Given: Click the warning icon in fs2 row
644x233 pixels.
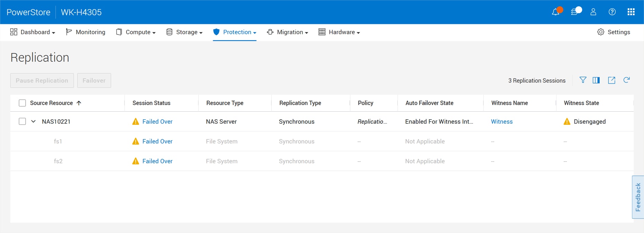Looking at the screenshot, I should pyautogui.click(x=136, y=161).
